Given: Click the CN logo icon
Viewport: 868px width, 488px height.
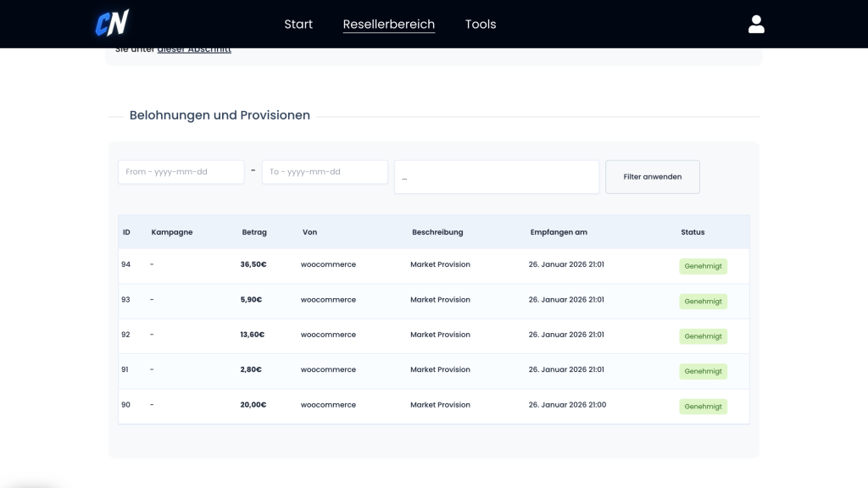Looking at the screenshot, I should pyautogui.click(x=112, y=23).
